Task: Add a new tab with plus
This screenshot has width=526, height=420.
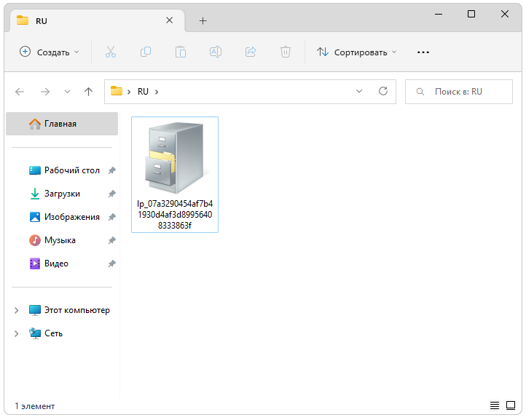Action: click(203, 21)
